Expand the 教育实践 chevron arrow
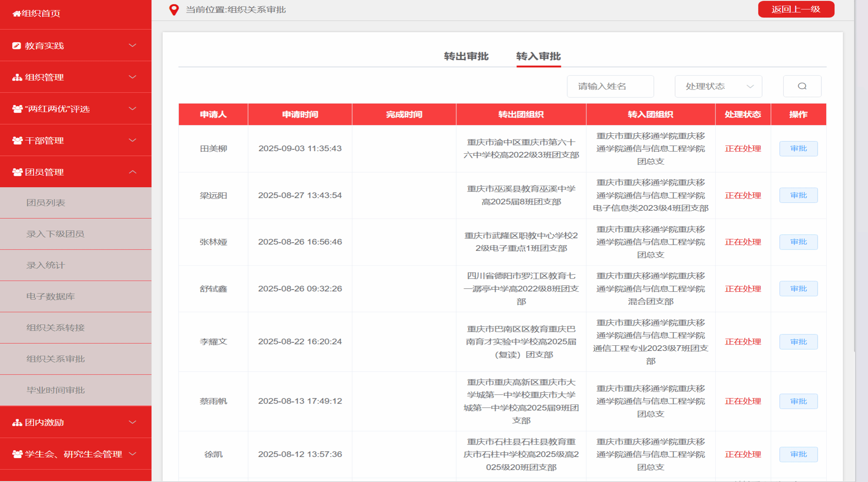This screenshot has height=482, width=868. pyautogui.click(x=133, y=46)
